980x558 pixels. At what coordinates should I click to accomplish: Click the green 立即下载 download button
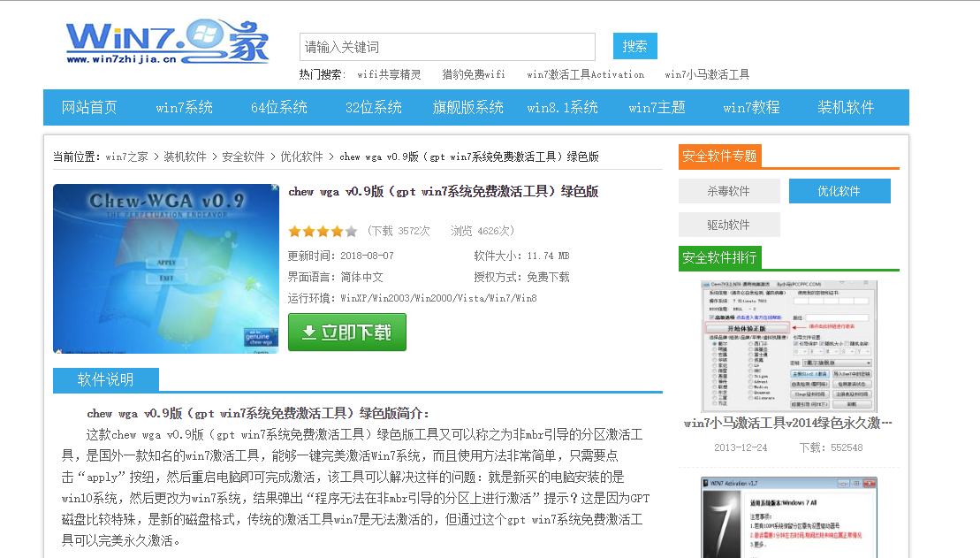[x=347, y=333]
